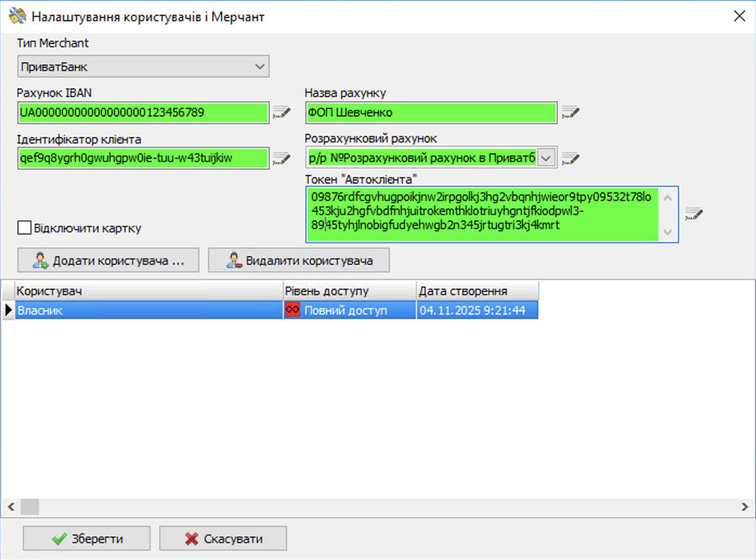Viewport: 756px width, 560px height.
Task: Click the Дата створення column header
Action: tap(477, 291)
